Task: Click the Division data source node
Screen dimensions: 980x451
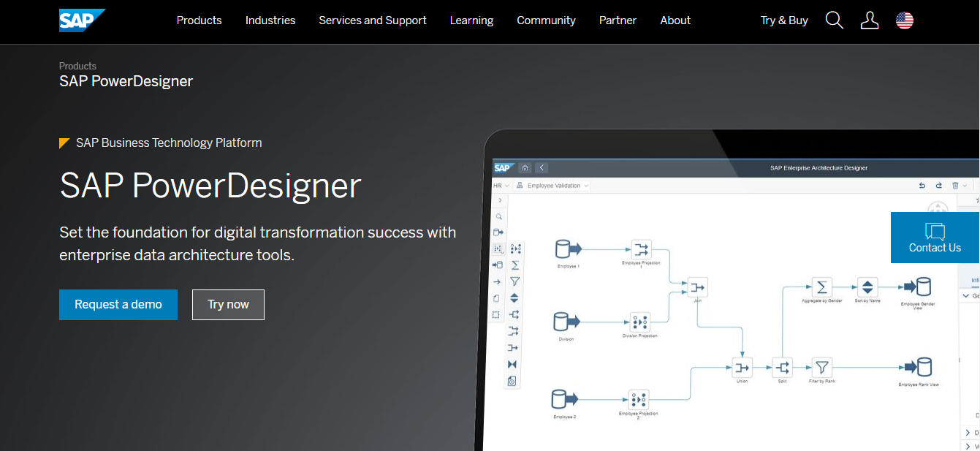Action: (x=566, y=322)
